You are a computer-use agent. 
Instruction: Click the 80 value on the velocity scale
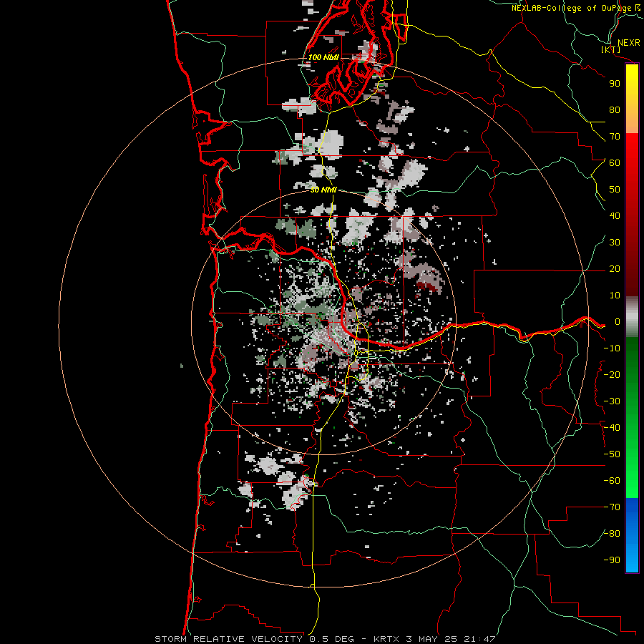(615, 109)
